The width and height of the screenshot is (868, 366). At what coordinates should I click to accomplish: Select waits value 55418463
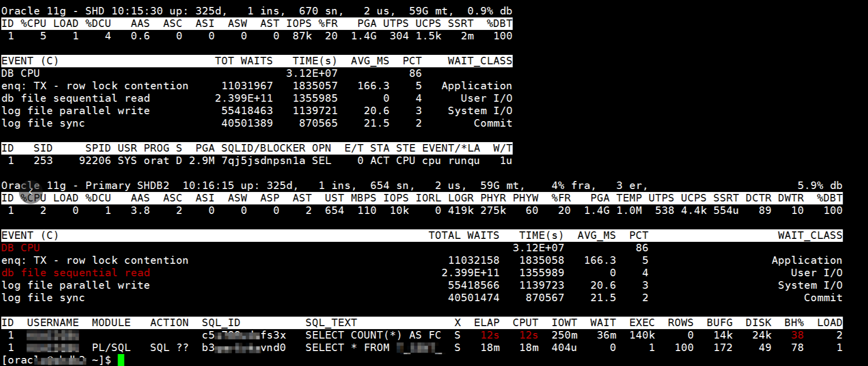pyautogui.click(x=247, y=111)
